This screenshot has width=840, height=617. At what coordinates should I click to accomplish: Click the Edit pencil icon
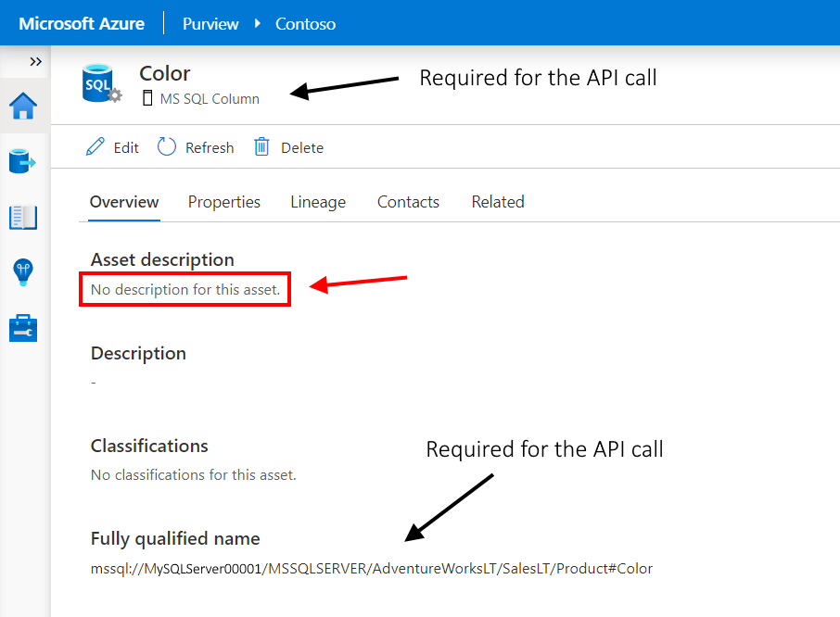click(x=95, y=147)
